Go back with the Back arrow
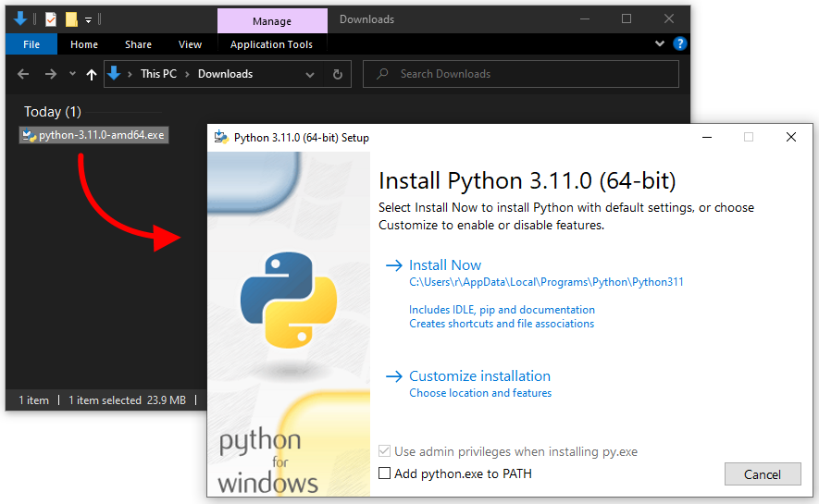The height and width of the screenshot is (504, 819). (x=23, y=74)
